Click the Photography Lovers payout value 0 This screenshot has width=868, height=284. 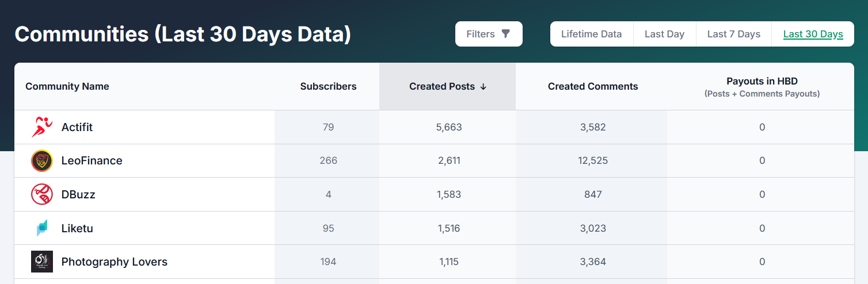coord(762,262)
